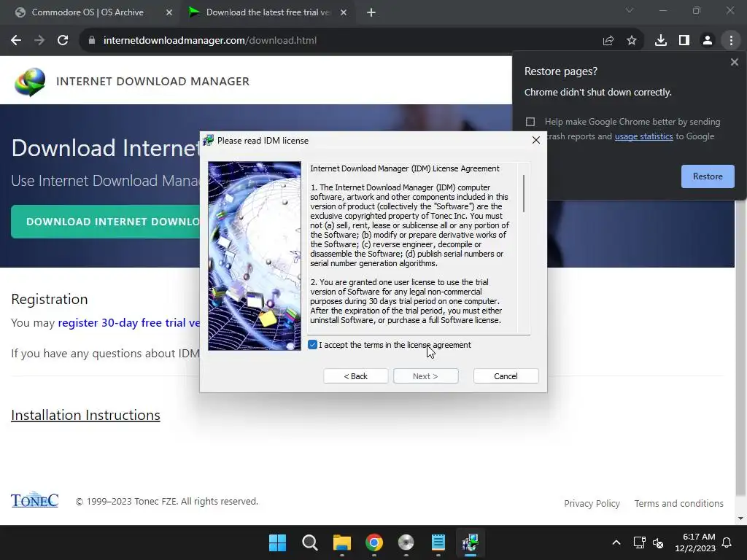Bookmark this page with the star icon

(x=632, y=41)
